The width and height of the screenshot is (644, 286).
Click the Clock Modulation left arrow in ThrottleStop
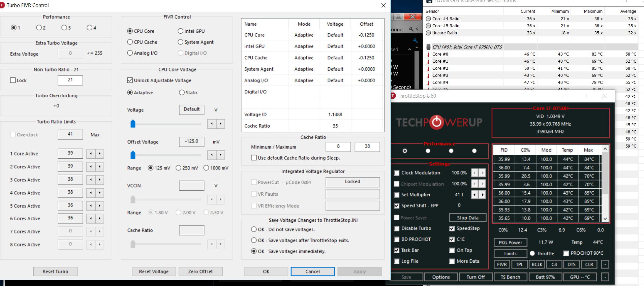tap(474, 173)
